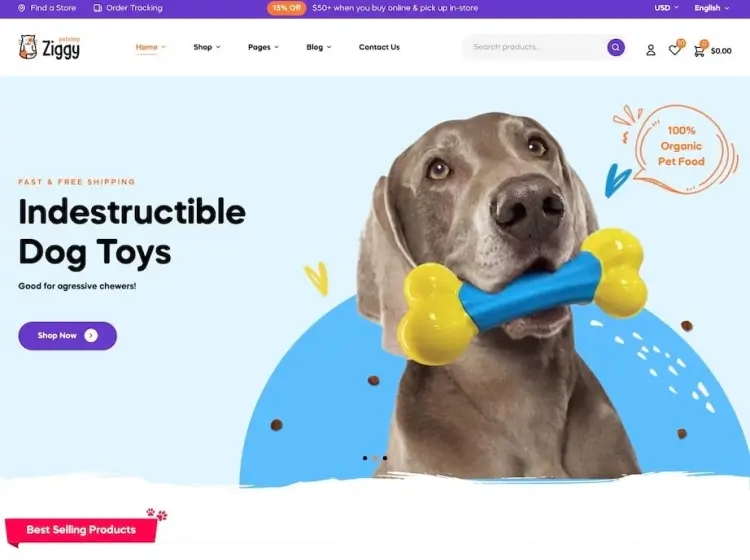Click the Best Selling Products banner
This screenshot has width=750, height=560.
81,530
